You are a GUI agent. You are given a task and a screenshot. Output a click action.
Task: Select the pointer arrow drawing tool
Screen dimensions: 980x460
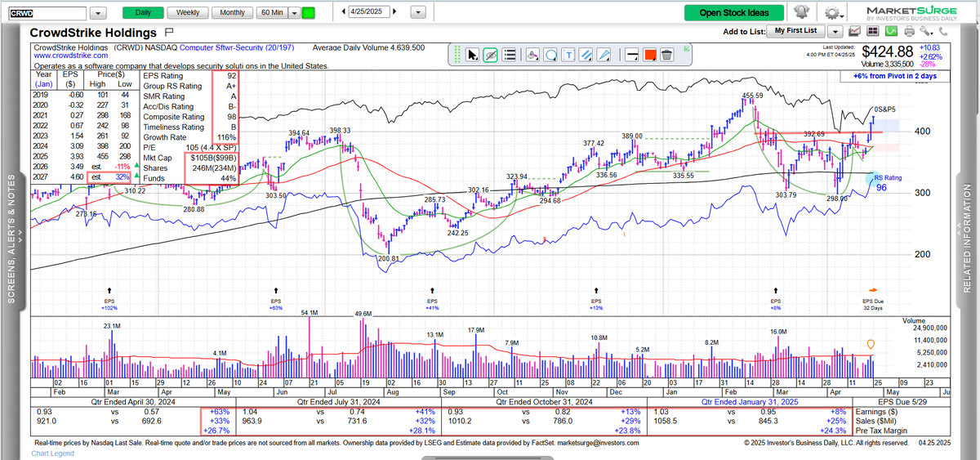472,55
